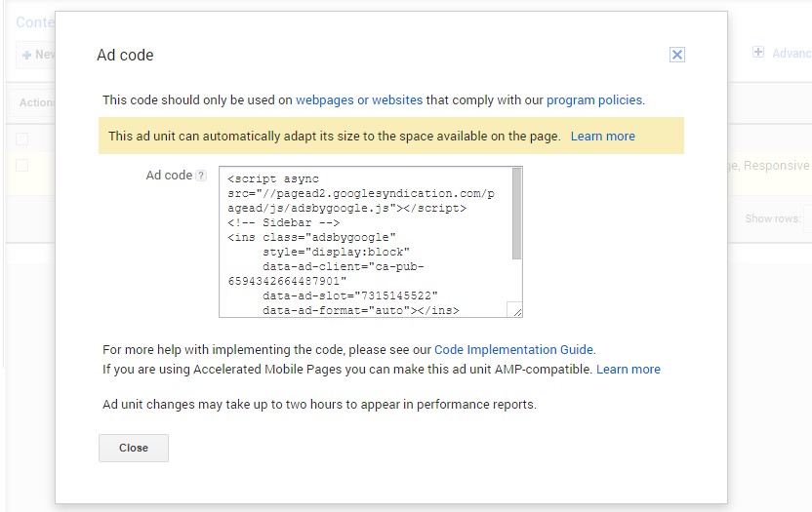Image resolution: width=812 pixels, height=512 pixels.
Task: Open the program policies link
Action: 594,99
